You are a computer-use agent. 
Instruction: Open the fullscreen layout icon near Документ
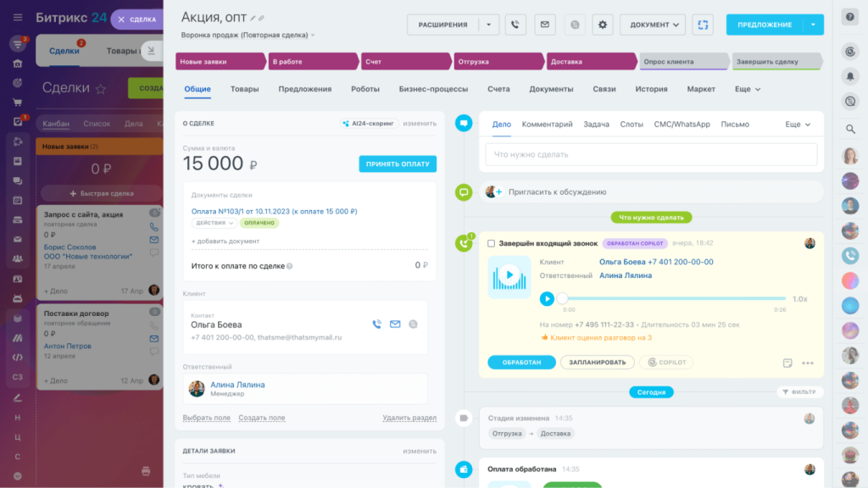coord(702,25)
